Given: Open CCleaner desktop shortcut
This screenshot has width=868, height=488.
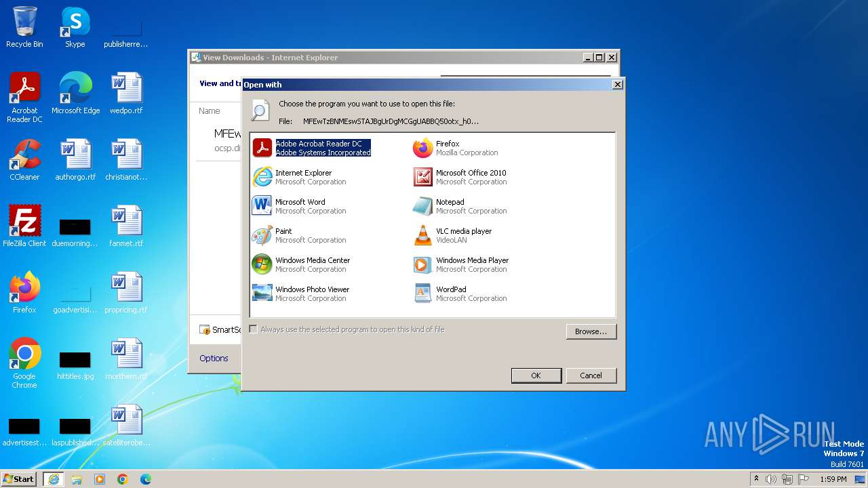Looking at the screenshot, I should [24, 160].
